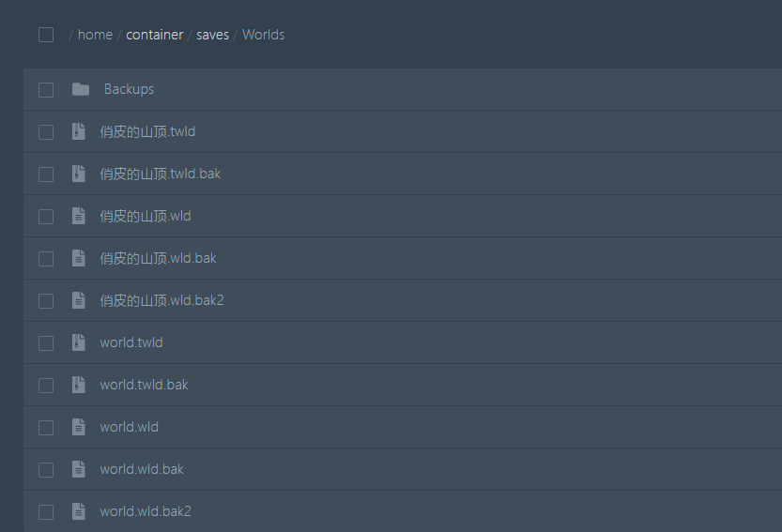This screenshot has width=782, height=532.
Task: Check the box for Backups folder
Action: [x=46, y=89]
